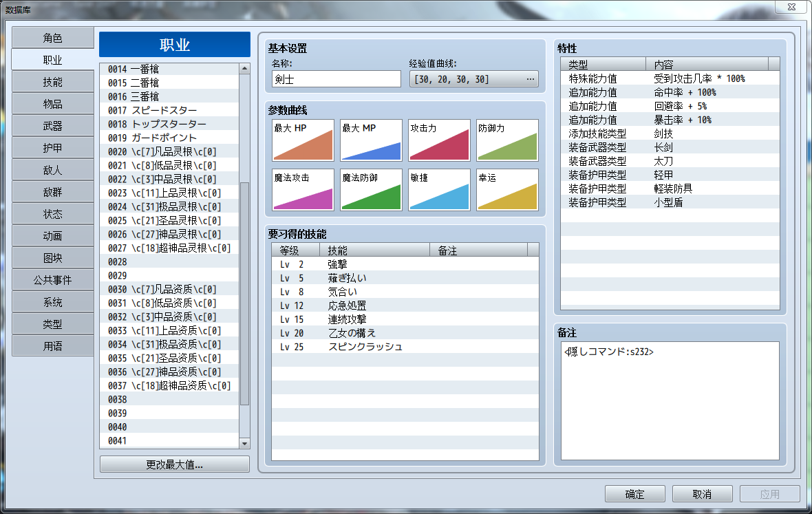Open the 经验值曲线 settings via the ... button

[529, 78]
